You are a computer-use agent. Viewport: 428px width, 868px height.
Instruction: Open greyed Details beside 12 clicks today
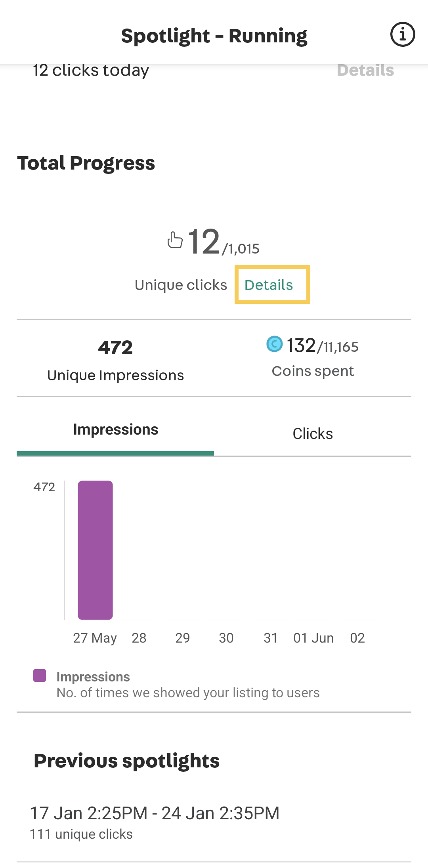click(365, 70)
